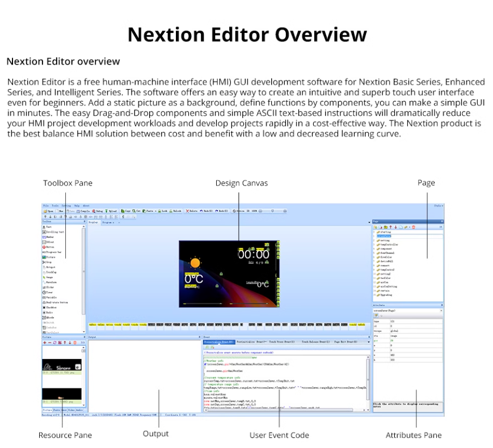Image resolution: width=493 pixels, height=448 pixels.
Task: Click the Open toolbar button
Action: (49, 212)
